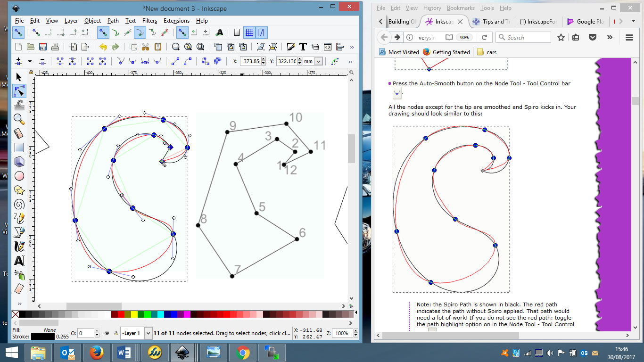Viewport: 644px width, 362px height.
Task: Select the Spiral tool
Action: click(x=19, y=204)
